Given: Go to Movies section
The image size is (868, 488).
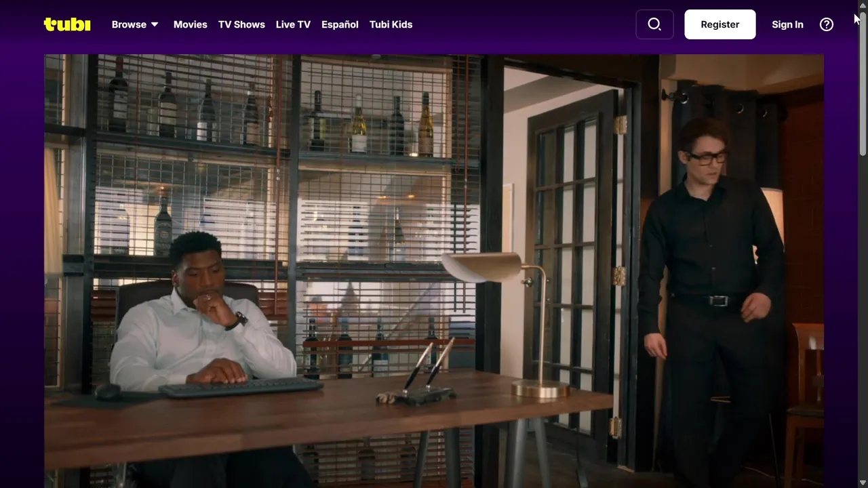Looking at the screenshot, I should coord(191,24).
